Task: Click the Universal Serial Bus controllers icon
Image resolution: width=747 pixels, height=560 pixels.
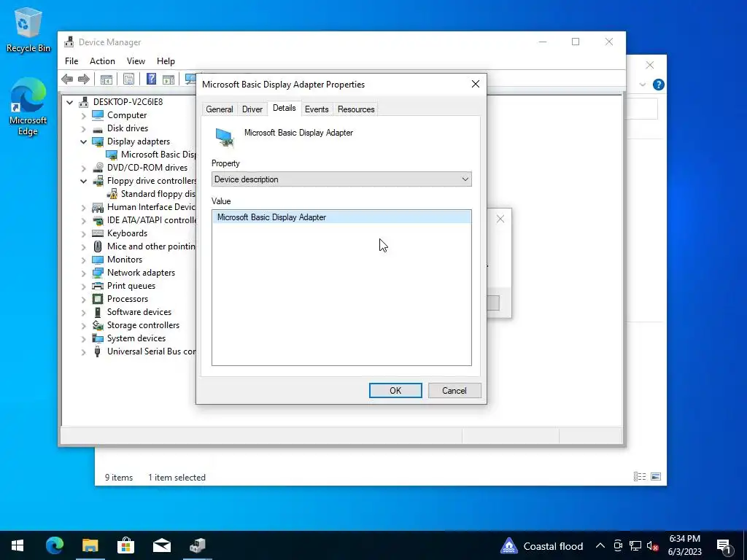Action: coord(98,351)
